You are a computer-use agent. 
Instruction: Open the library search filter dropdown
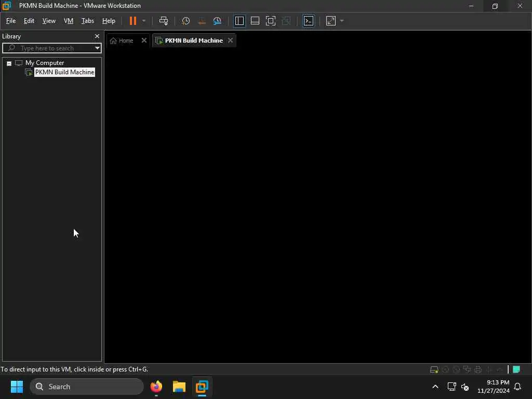(x=97, y=48)
